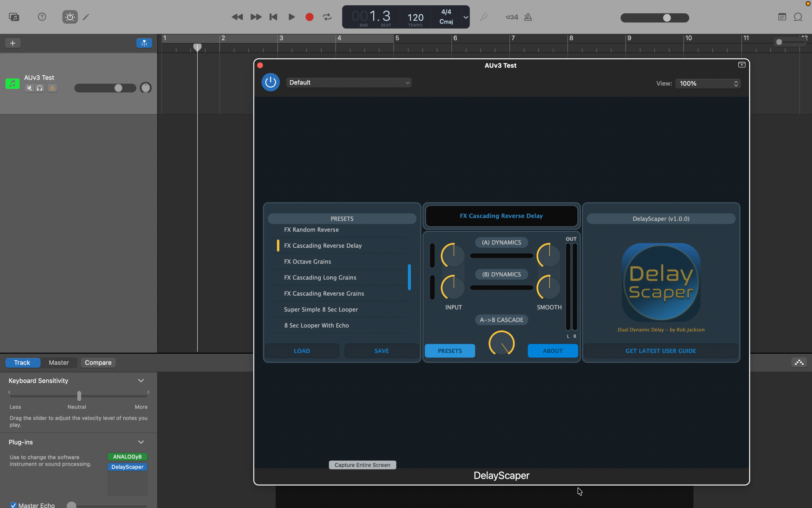
Task: Toggle input monitoring on AUv3 Test track
Action: 52,88
